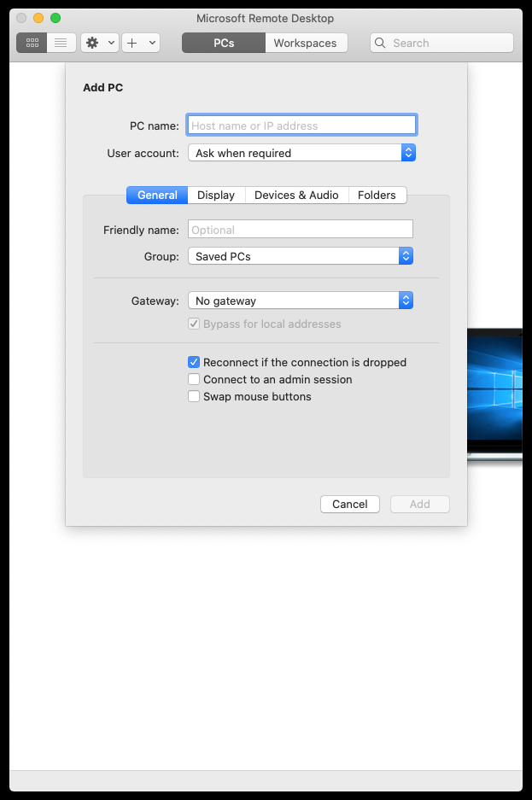
Task: Click the Search field
Action: [x=441, y=43]
